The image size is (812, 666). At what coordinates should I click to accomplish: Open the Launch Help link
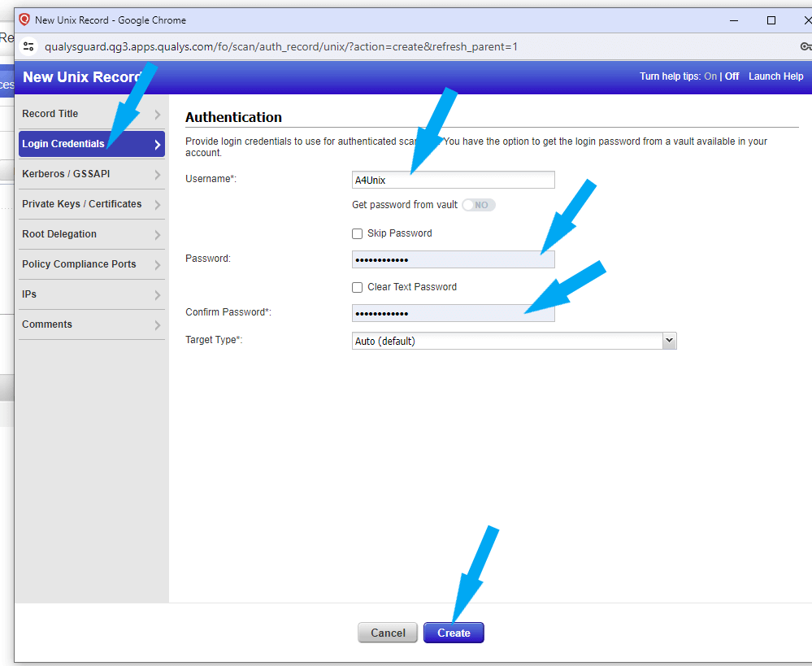[775, 76]
